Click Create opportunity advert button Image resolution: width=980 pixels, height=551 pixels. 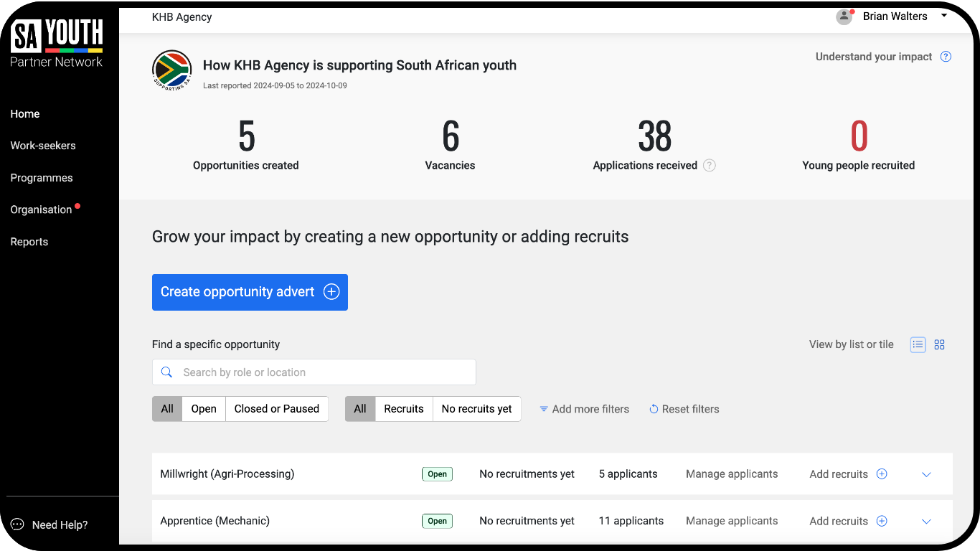[250, 292]
